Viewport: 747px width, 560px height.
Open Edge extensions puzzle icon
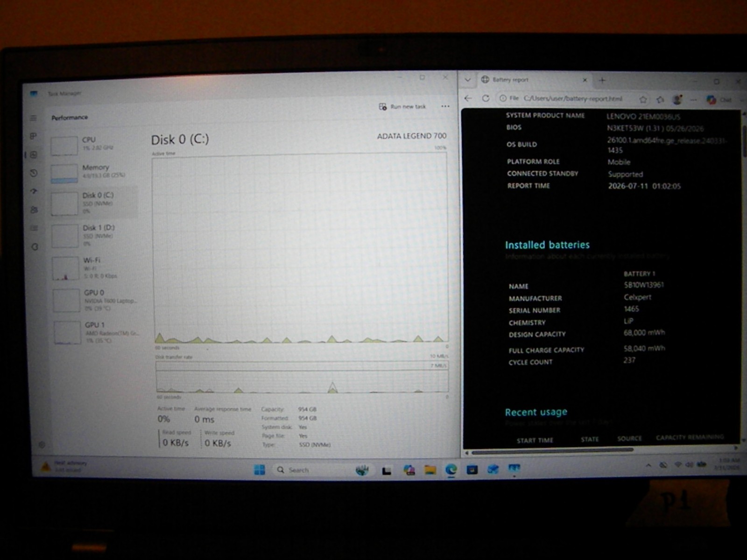660,99
